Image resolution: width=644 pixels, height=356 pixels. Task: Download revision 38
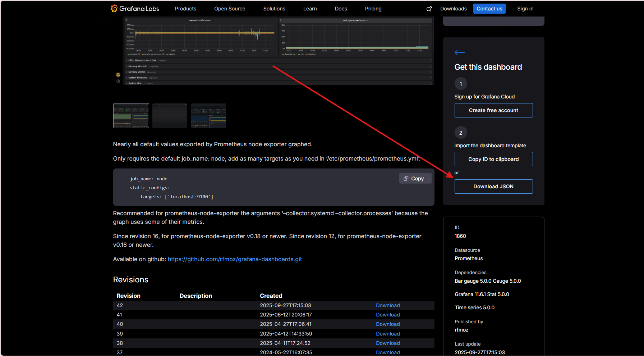point(388,343)
